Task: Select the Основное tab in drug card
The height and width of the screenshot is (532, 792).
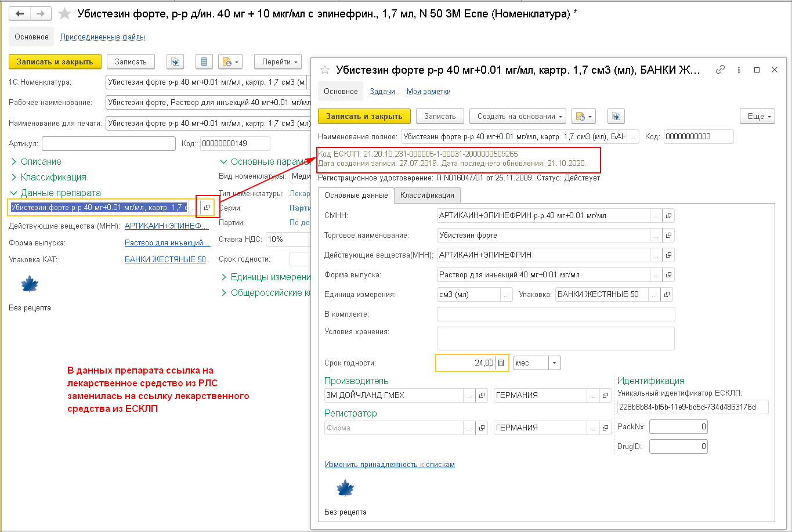Action: click(x=341, y=91)
